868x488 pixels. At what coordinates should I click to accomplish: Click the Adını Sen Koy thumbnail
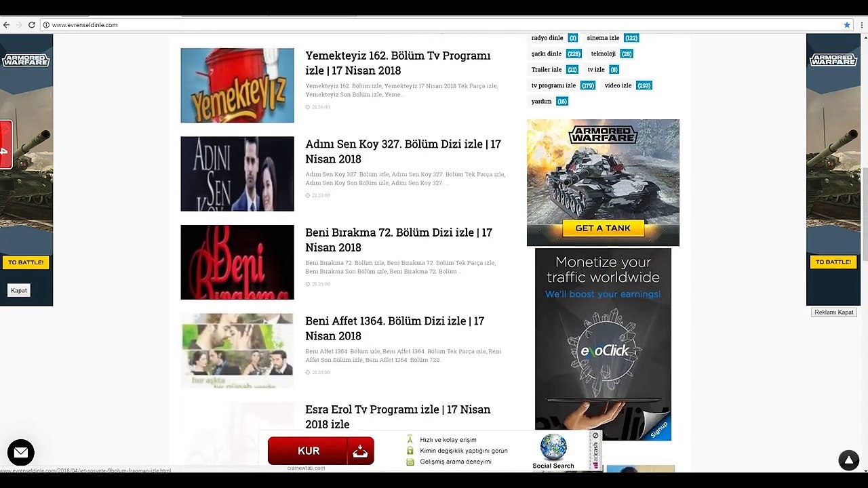tap(237, 174)
